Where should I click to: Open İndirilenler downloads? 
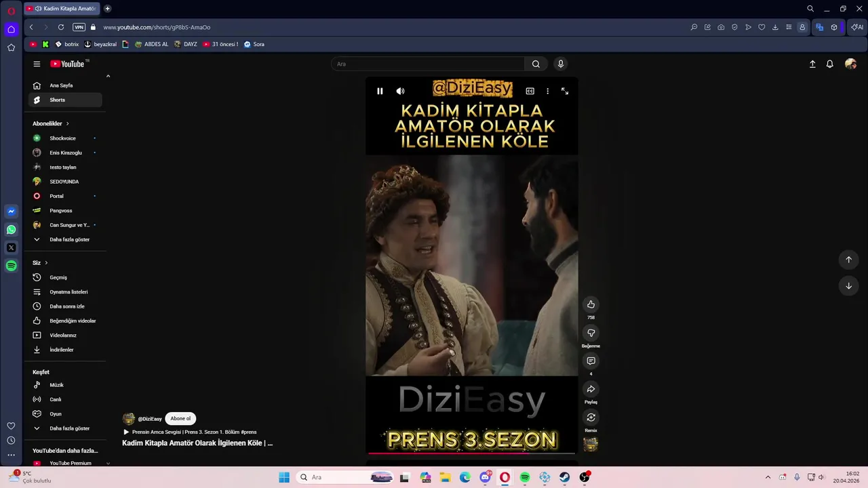(65, 350)
